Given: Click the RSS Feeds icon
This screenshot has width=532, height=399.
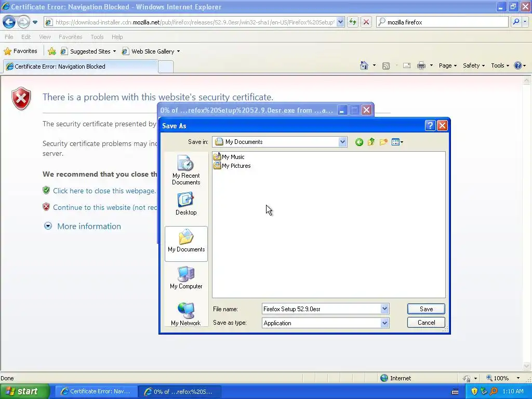Looking at the screenshot, I should pyautogui.click(x=386, y=66).
